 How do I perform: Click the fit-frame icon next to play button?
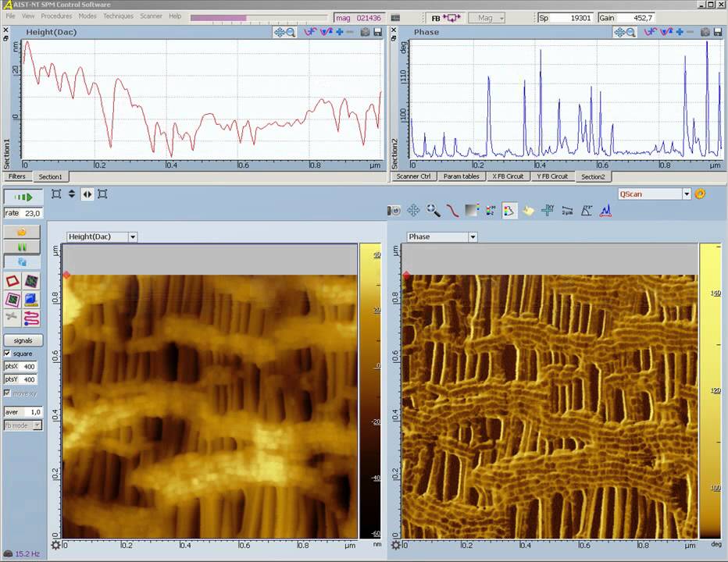click(x=56, y=194)
